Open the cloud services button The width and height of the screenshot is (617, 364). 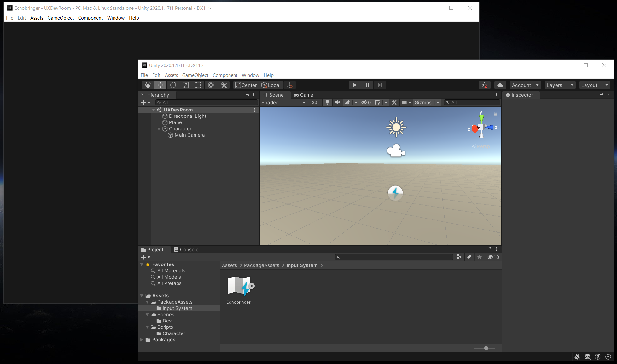click(x=500, y=85)
